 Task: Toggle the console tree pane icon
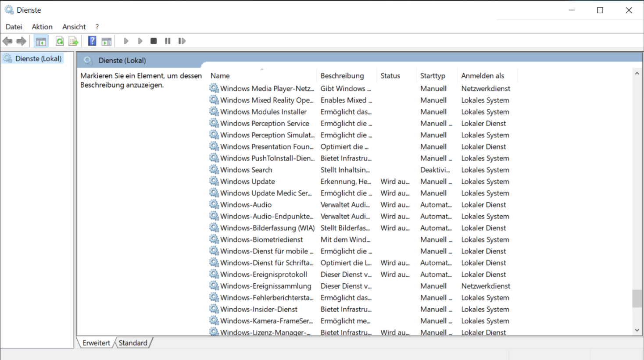tap(41, 41)
